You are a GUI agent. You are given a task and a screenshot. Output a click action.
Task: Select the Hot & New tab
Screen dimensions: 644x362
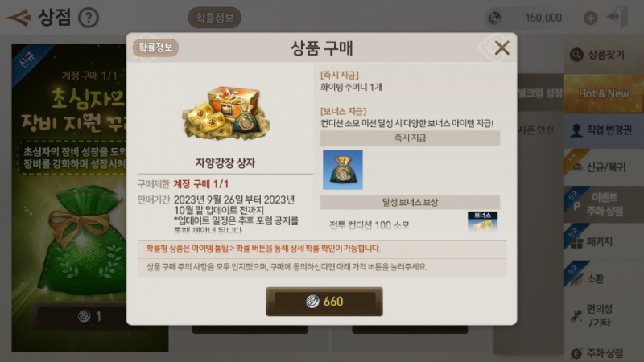pyautogui.click(x=604, y=93)
